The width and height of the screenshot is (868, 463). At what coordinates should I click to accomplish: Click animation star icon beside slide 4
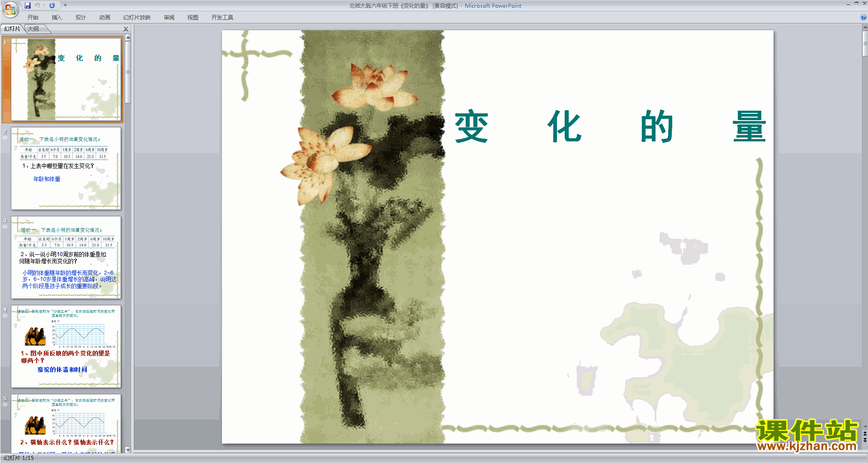tap(5, 316)
